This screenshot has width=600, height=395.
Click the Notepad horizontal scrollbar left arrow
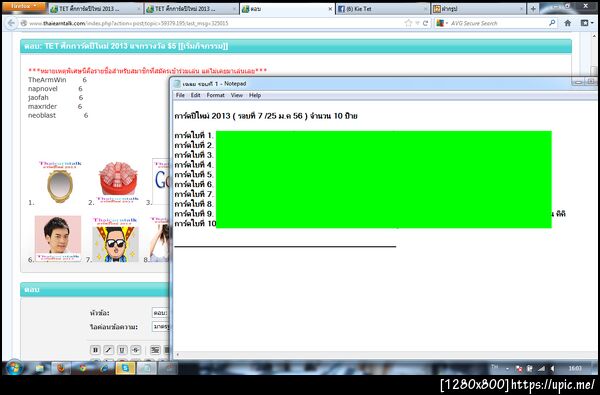pos(177,355)
